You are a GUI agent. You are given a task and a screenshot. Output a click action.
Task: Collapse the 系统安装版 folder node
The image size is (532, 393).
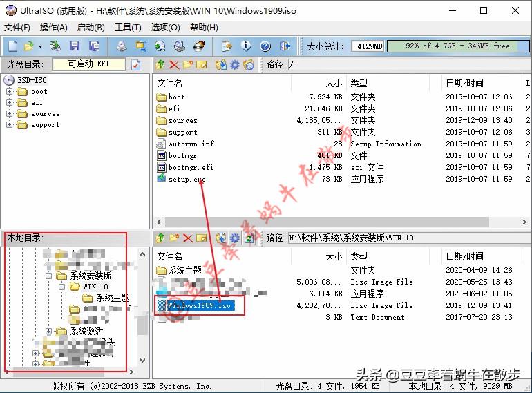coord(49,276)
